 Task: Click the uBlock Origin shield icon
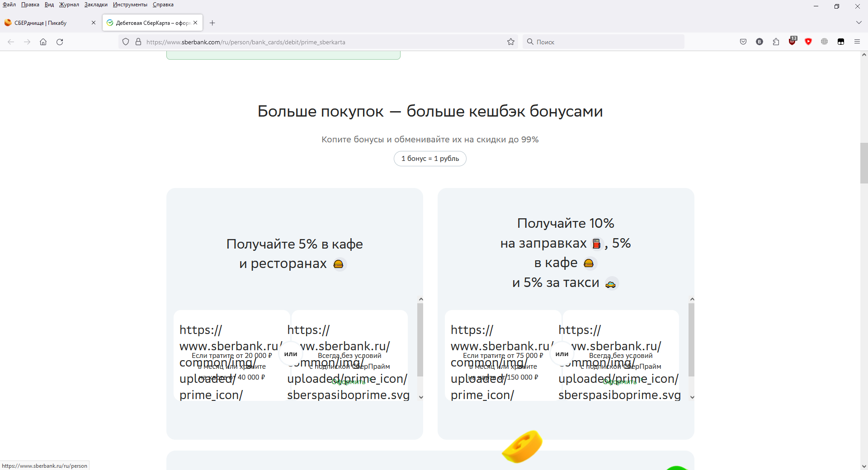792,42
